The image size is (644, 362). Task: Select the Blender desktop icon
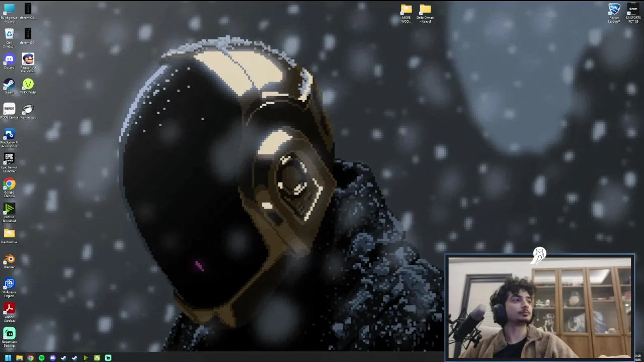pyautogui.click(x=9, y=259)
